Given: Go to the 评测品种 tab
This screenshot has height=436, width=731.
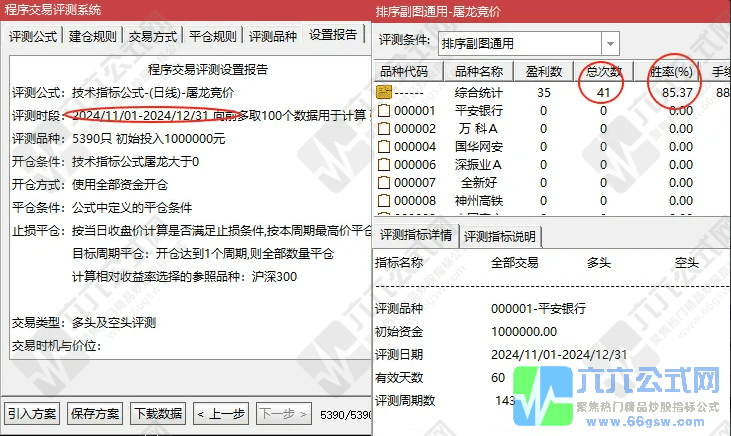Looking at the screenshot, I should click(x=273, y=36).
